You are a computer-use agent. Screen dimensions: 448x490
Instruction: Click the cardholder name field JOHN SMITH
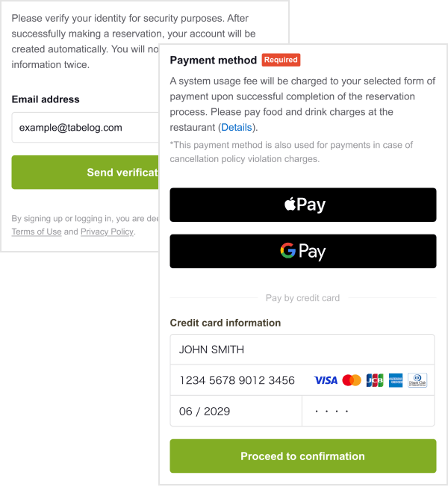302,350
